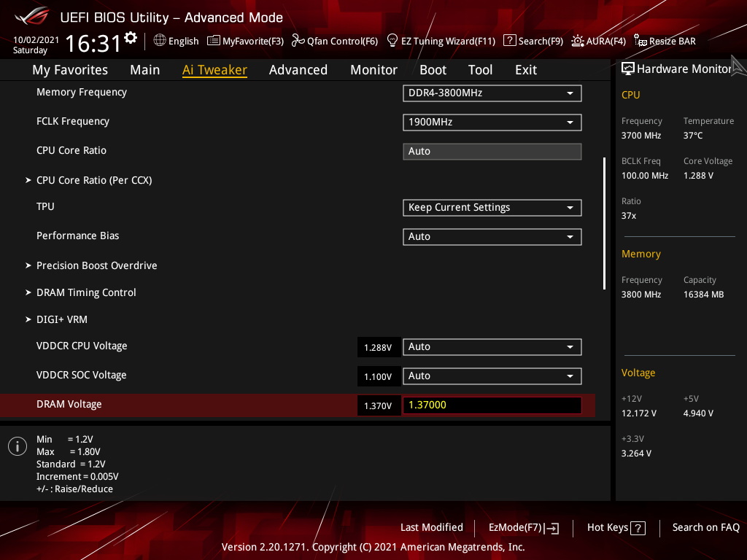Click the 16:31 clock display

point(93,44)
